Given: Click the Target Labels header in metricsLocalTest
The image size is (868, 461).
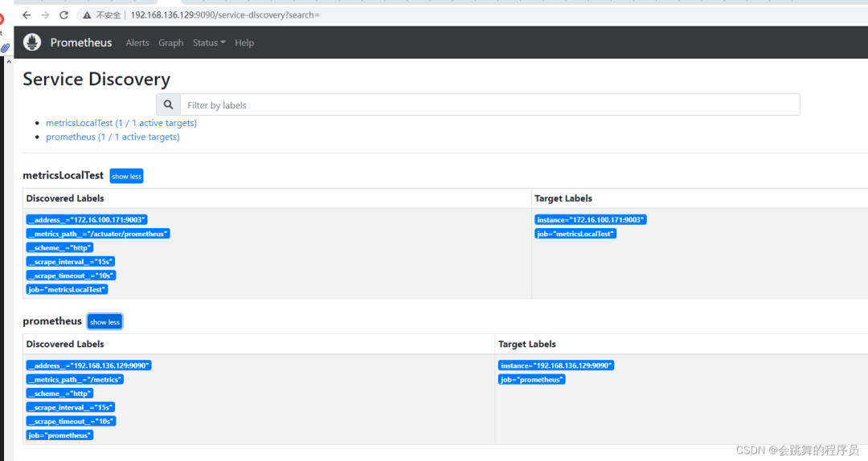Looking at the screenshot, I should pos(563,198).
